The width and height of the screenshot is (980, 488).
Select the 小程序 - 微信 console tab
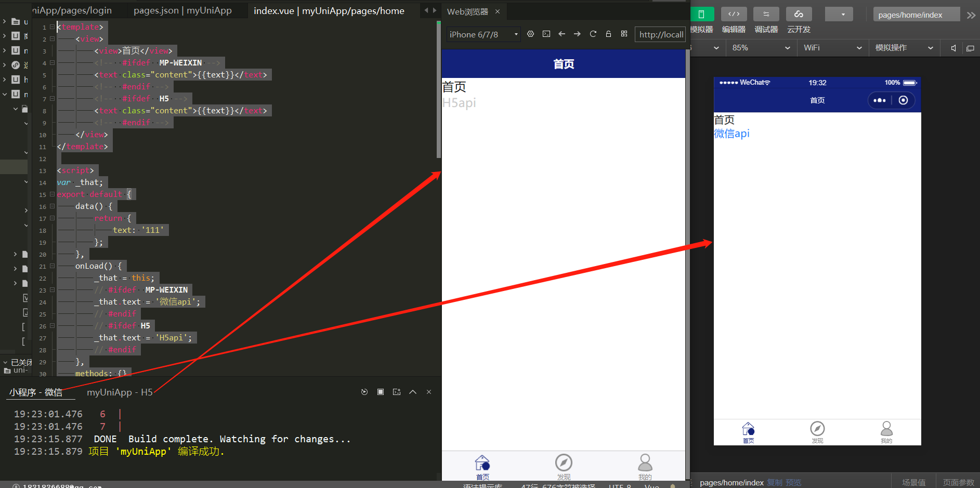(x=36, y=392)
